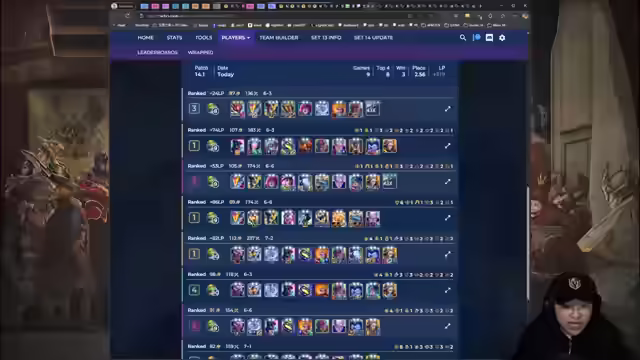Click placement badge 4 in the 6-3 match
This screenshot has width=640, height=360.
(194, 290)
